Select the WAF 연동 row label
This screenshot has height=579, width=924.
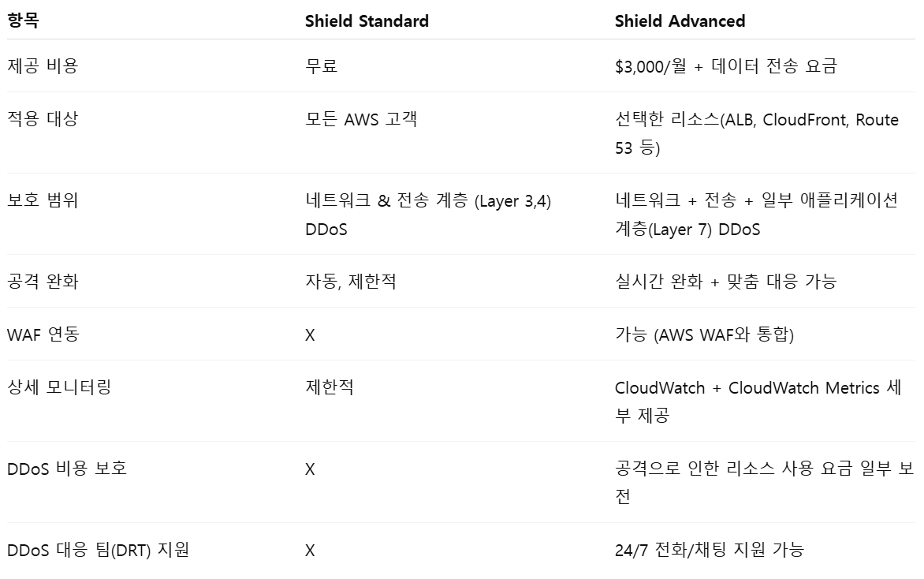(43, 334)
